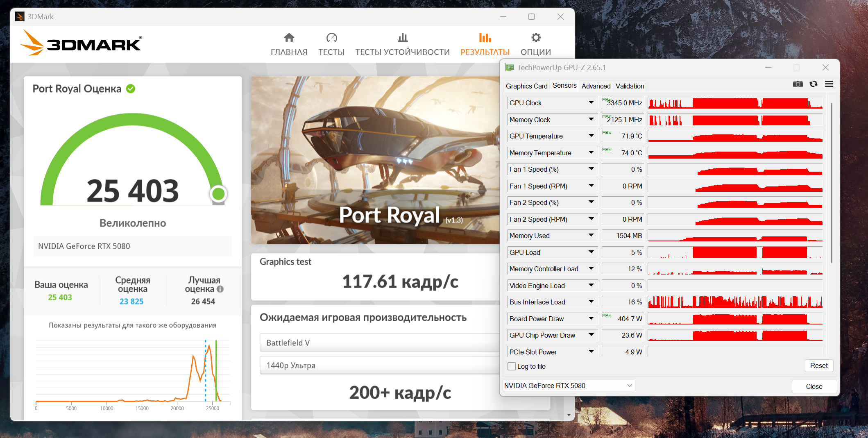Click the GPU Clock history graph
This screenshot has height=438, width=868.
[x=735, y=102]
